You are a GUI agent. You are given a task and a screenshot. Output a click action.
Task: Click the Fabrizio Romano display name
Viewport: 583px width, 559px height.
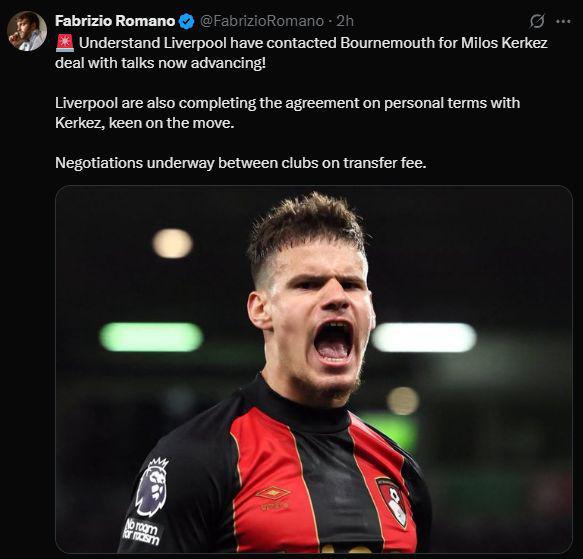coord(115,21)
